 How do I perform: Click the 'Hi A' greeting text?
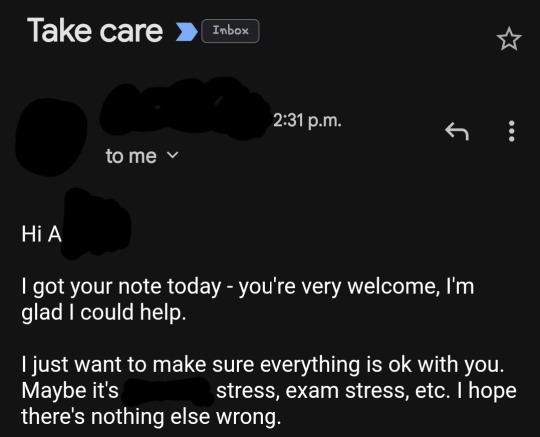click(x=42, y=234)
